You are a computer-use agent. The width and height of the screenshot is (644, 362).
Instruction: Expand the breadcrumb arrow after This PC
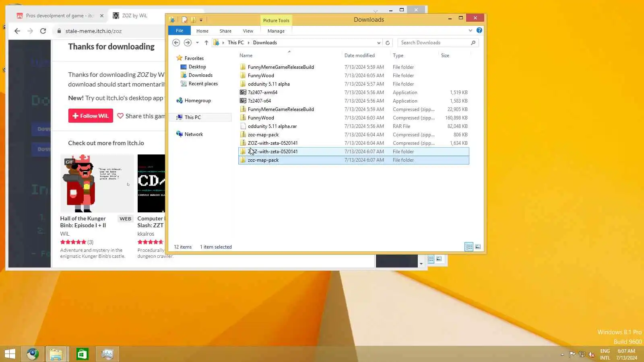(x=248, y=43)
